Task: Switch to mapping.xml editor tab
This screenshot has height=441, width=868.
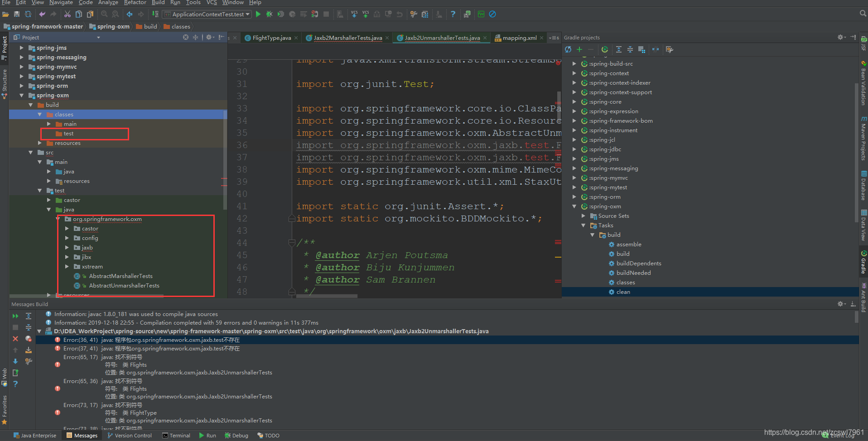Action: pos(519,38)
